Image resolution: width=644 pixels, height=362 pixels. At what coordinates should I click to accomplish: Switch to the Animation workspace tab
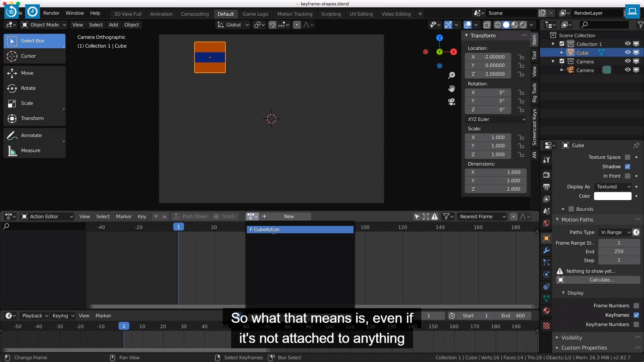tap(161, 14)
